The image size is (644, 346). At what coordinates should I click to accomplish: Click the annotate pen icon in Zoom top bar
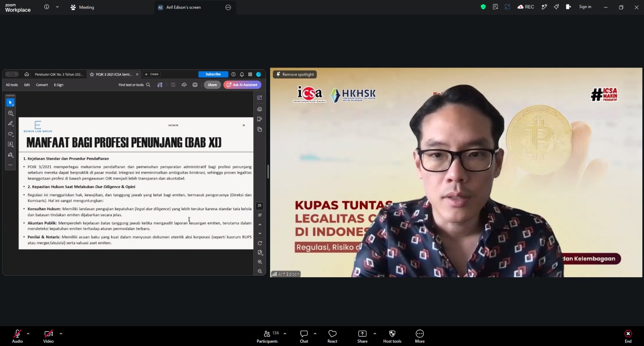click(x=544, y=7)
